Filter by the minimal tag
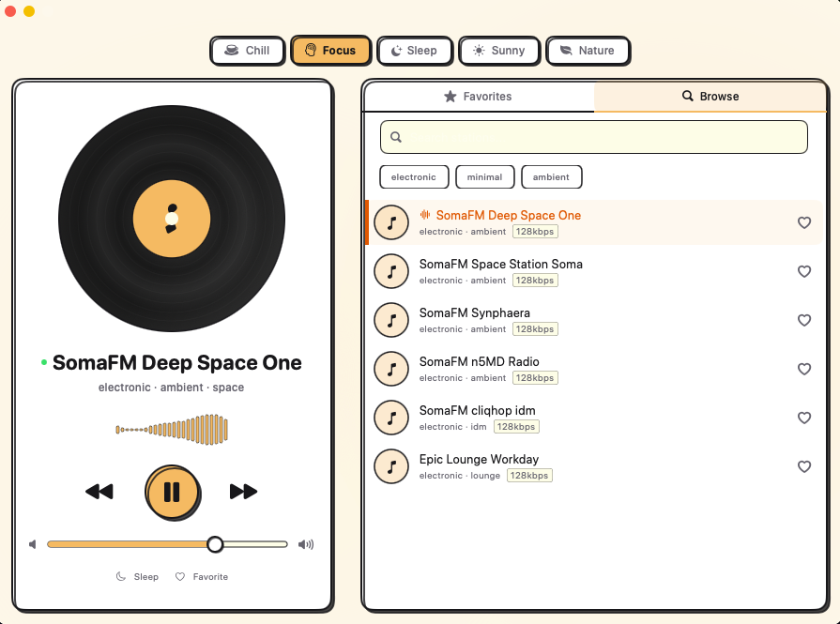 pos(485,177)
